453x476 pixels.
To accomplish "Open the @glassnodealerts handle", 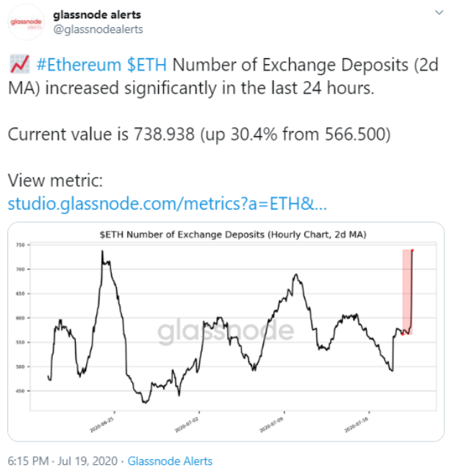I will [98, 29].
